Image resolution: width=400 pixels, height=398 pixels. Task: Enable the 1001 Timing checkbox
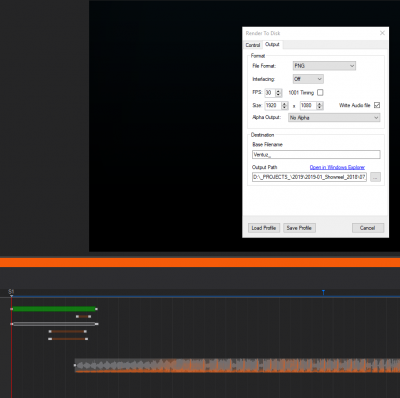pyautogui.click(x=320, y=93)
